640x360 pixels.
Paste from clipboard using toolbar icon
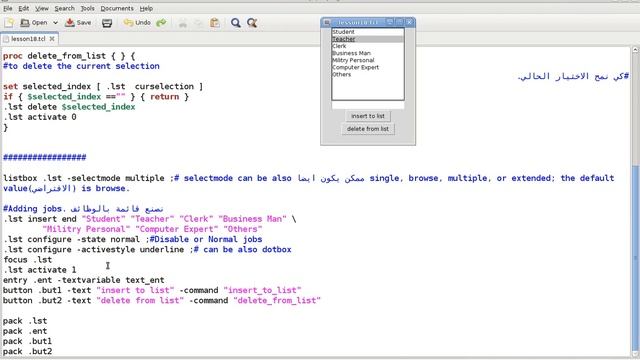click(215, 23)
